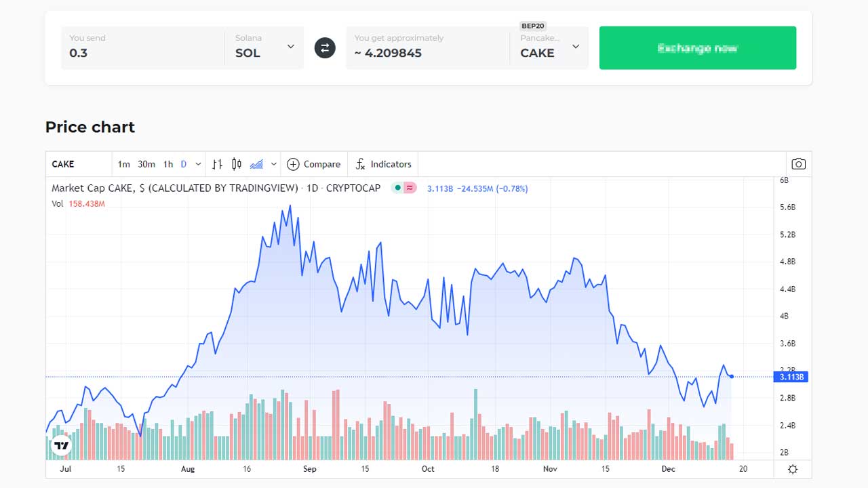The image size is (868, 488).
Task: Expand the timeframe interval dropdown arrow
Action: click(x=198, y=164)
